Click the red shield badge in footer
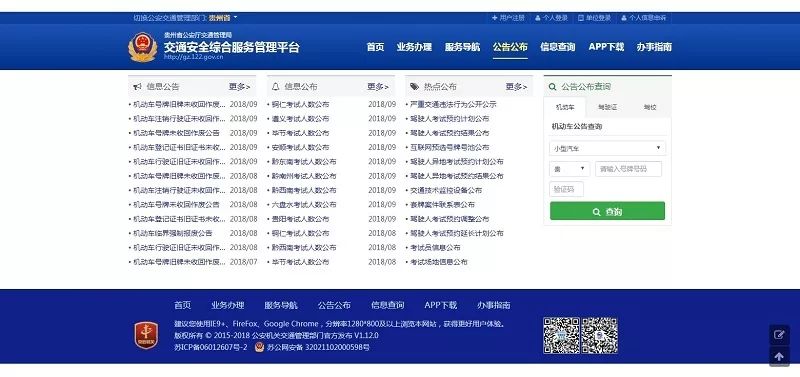The image size is (800, 377). [146, 336]
